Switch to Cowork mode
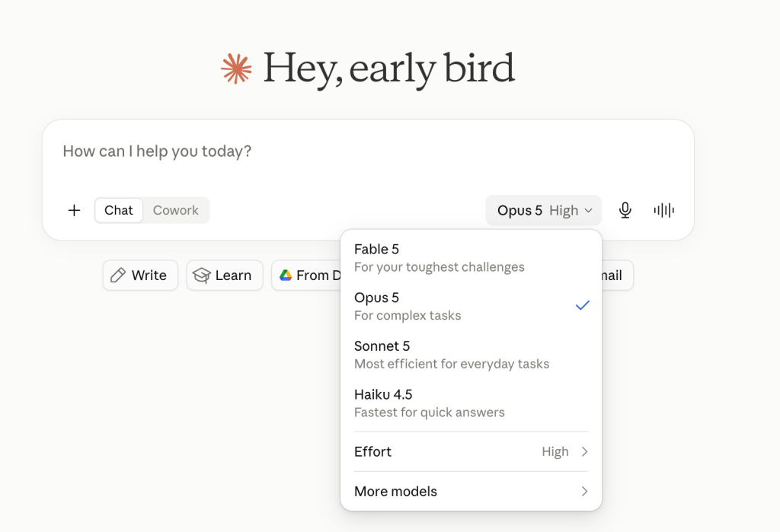The image size is (780, 532). click(176, 210)
